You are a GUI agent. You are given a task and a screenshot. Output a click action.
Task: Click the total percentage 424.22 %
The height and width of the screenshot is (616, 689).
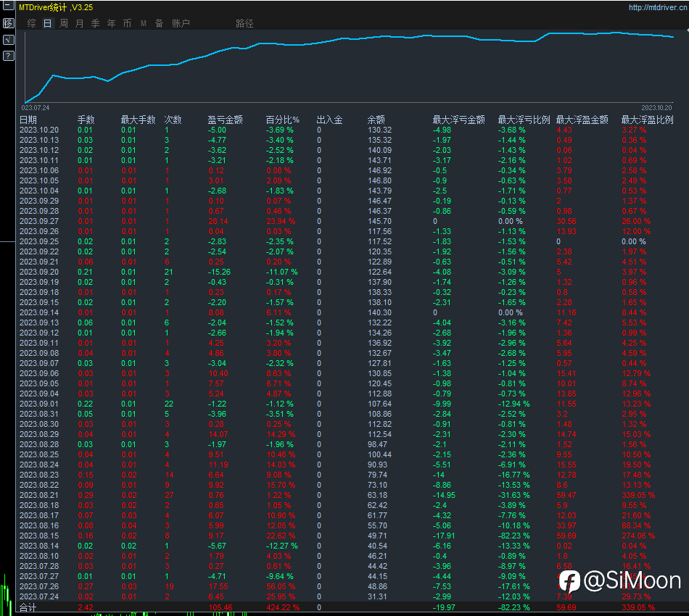(x=283, y=607)
